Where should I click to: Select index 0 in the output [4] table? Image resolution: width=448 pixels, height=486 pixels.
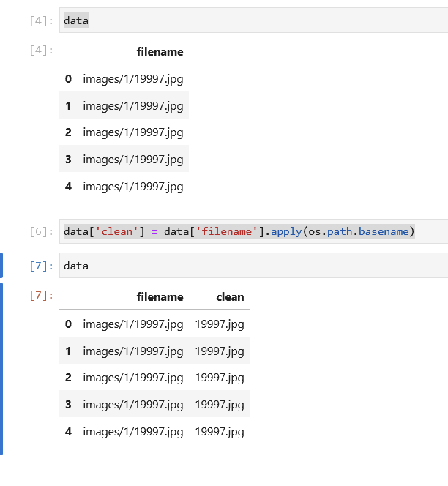(68, 79)
